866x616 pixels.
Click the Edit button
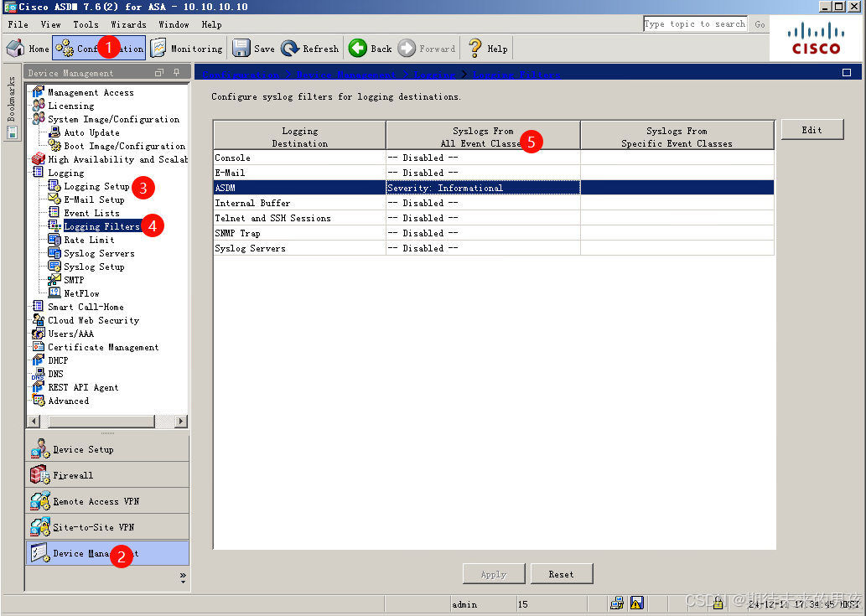(812, 130)
